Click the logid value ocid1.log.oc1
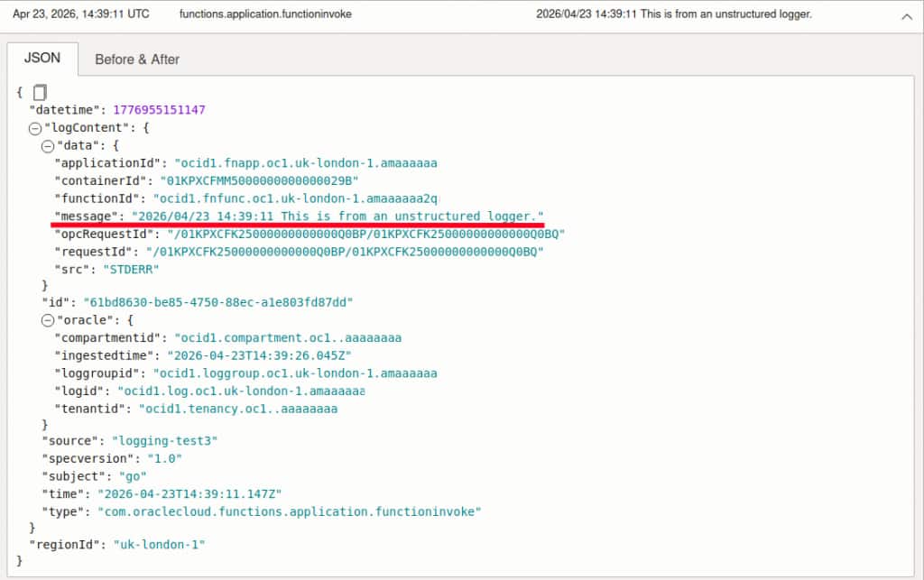The image size is (924, 580). 241,391
